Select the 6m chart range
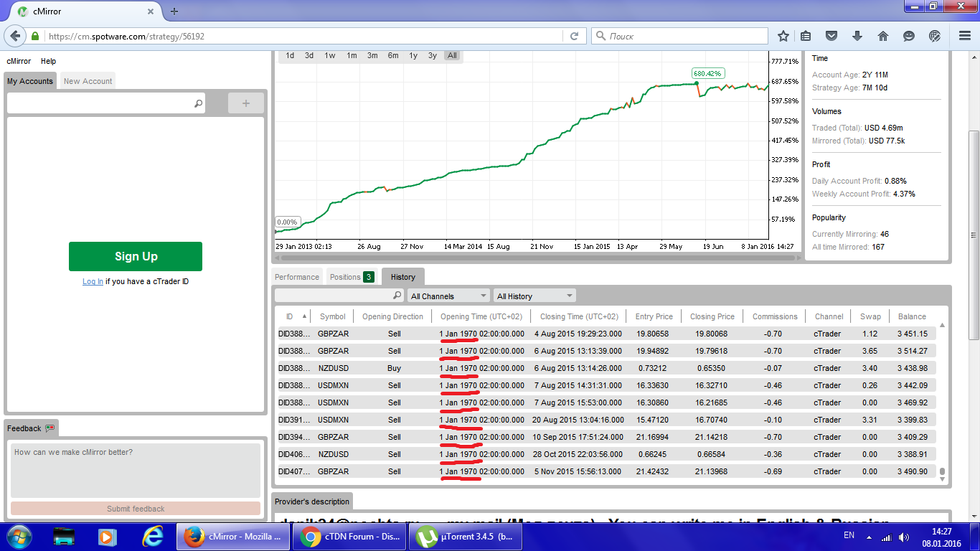This screenshot has width=980, height=551. tap(393, 55)
